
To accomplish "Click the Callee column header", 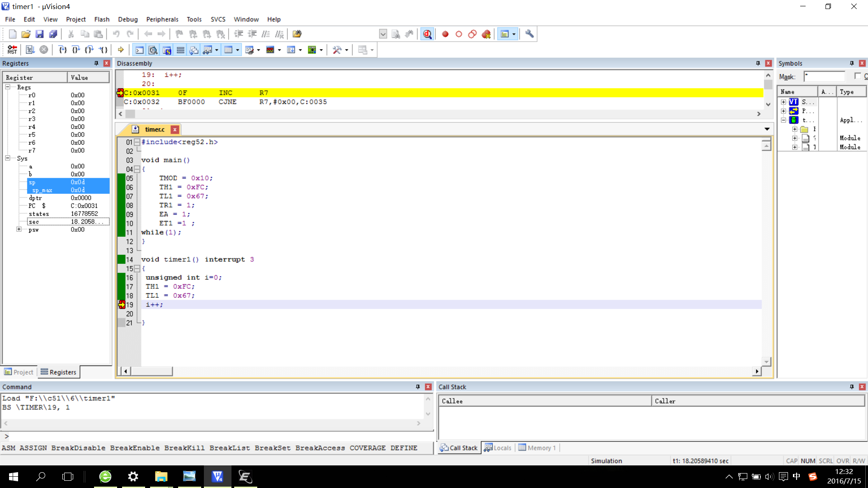I will coord(545,401).
